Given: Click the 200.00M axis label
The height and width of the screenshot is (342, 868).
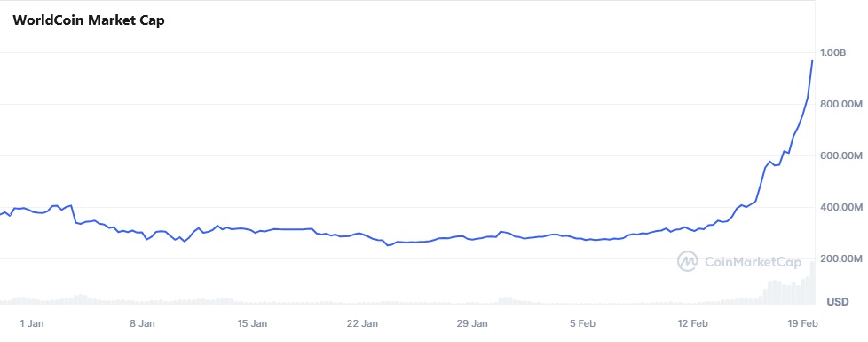Looking at the screenshot, I should click(841, 258).
